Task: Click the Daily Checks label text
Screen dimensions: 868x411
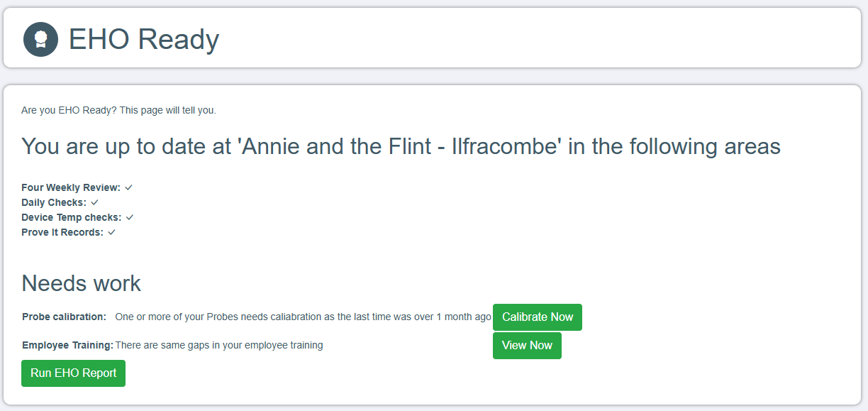Action: (x=54, y=202)
